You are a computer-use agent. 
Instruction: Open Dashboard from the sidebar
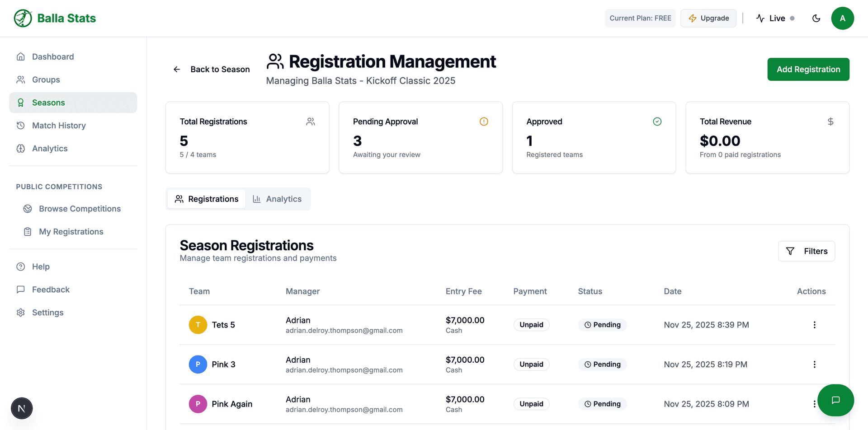click(53, 56)
